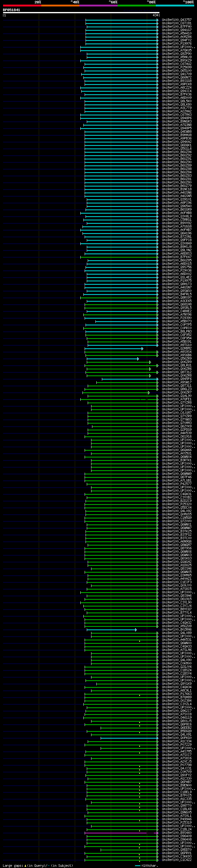Screen dimensions: 197x868
Task: Select the UniRef100_A5HKJ9 entry
Action: click(x=176, y=57)
